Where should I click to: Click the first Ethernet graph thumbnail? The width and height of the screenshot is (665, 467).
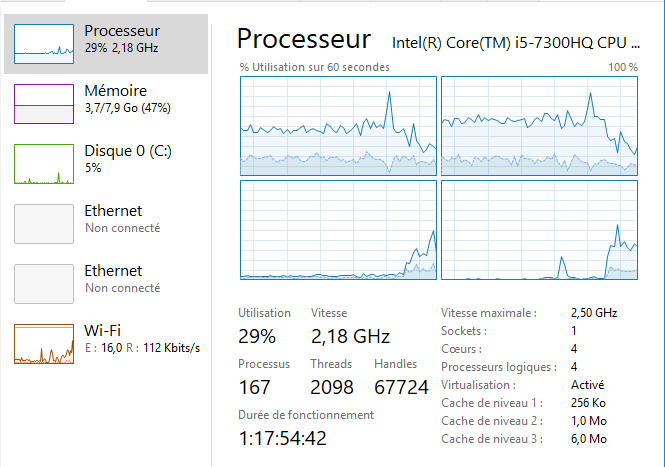44,223
